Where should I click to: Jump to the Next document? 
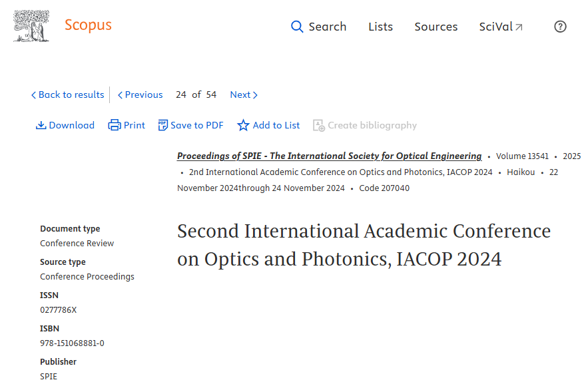tap(243, 95)
